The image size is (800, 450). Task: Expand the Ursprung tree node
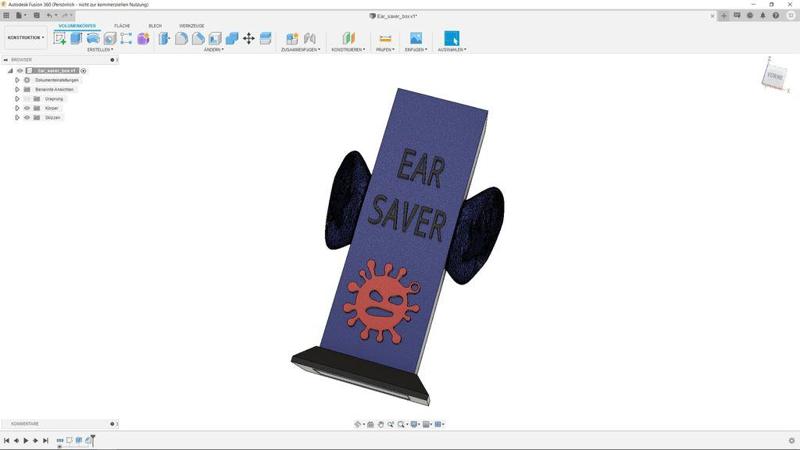[x=17, y=98]
